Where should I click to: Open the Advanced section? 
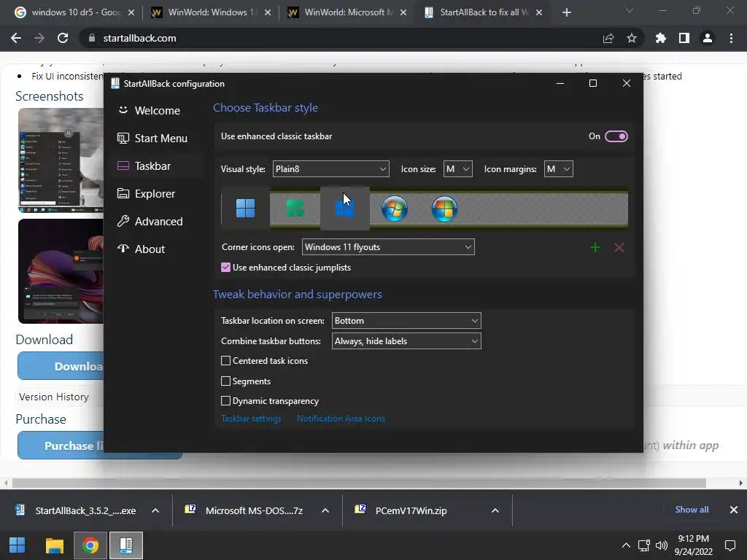click(157, 222)
